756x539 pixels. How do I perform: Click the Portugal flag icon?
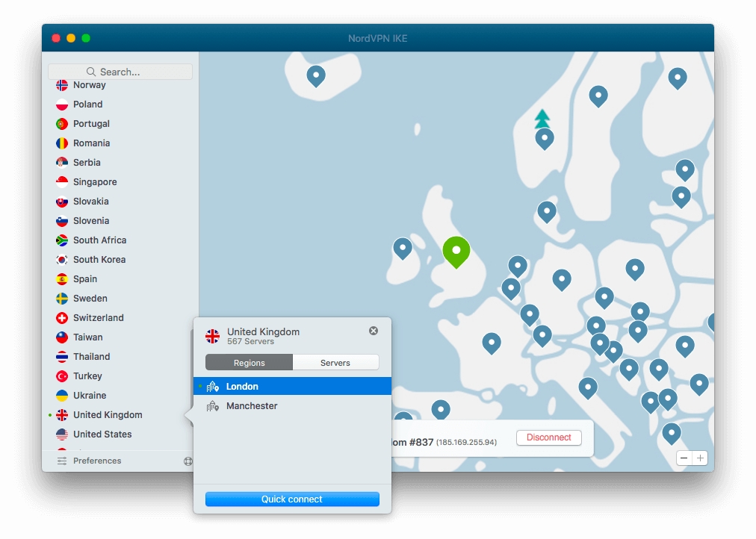coord(62,124)
